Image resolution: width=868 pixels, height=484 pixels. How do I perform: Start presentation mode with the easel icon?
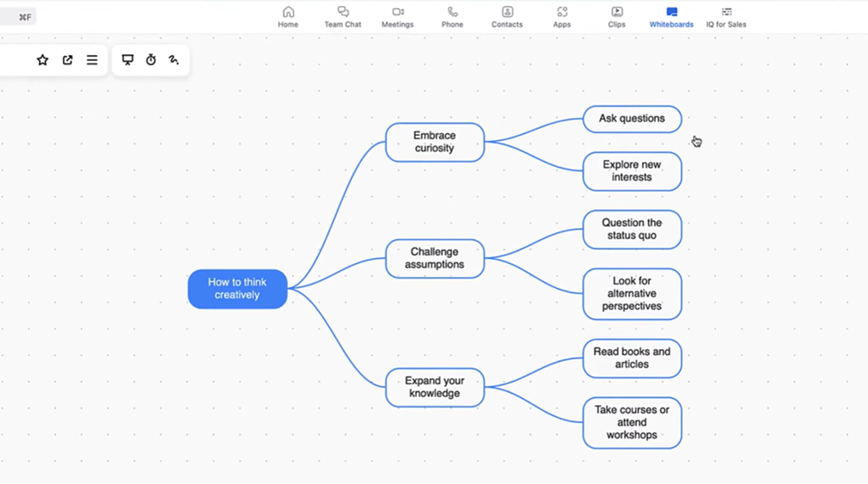coord(128,60)
